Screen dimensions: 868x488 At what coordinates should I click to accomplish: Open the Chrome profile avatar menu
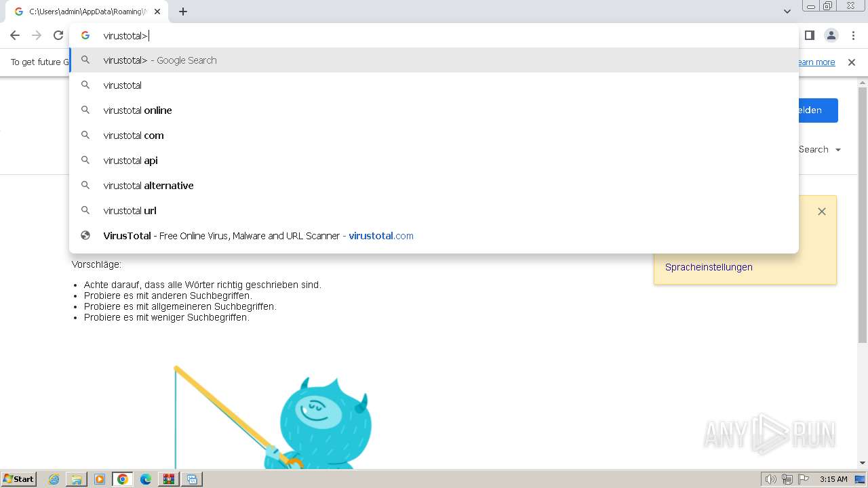click(x=831, y=35)
